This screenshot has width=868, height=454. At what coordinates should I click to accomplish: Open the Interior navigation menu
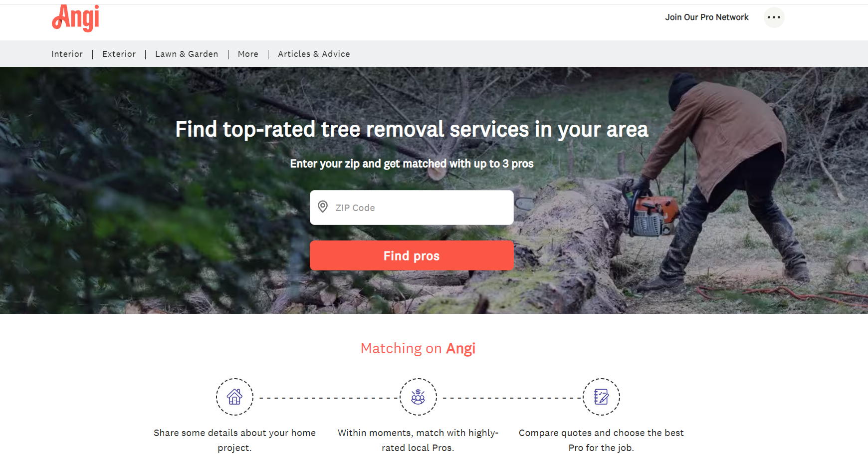[x=67, y=54]
